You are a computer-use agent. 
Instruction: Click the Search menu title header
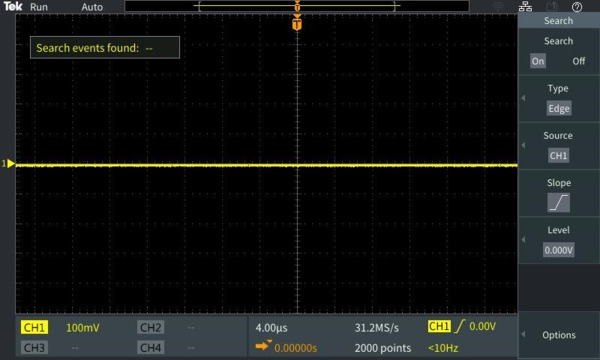click(x=559, y=21)
